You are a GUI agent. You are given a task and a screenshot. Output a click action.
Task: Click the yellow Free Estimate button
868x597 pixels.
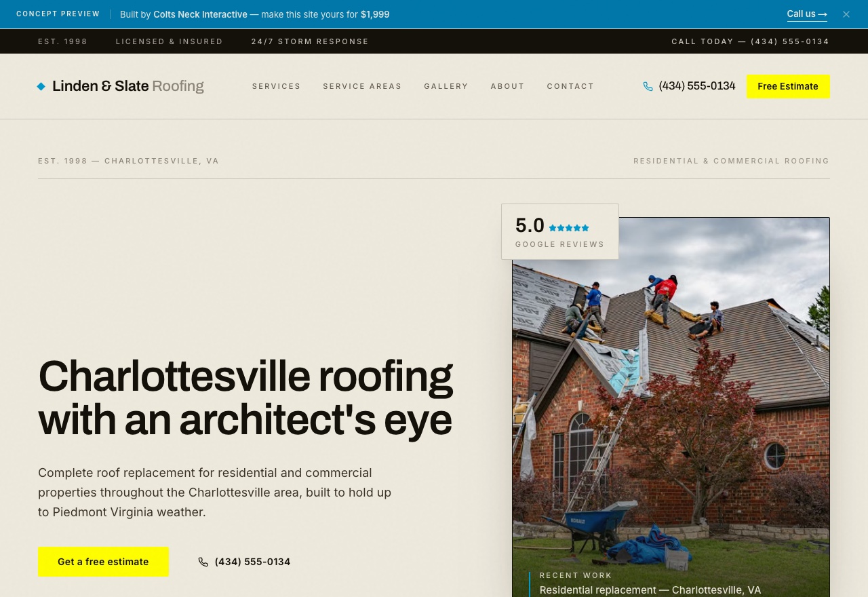788,86
